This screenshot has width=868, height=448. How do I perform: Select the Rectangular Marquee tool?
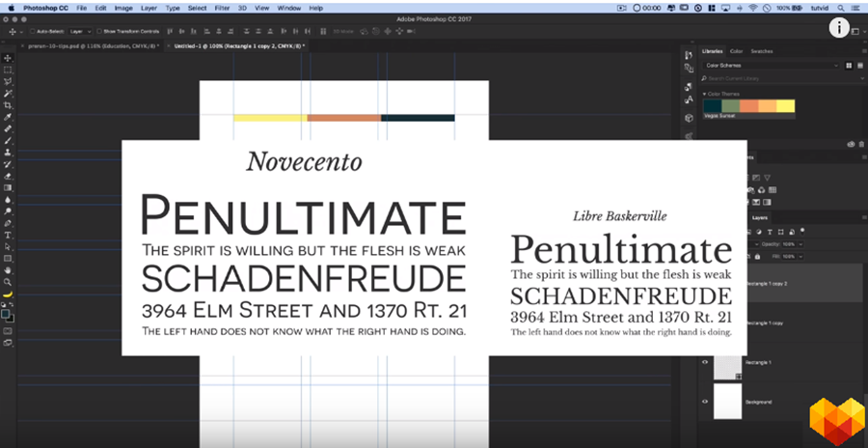click(8, 70)
